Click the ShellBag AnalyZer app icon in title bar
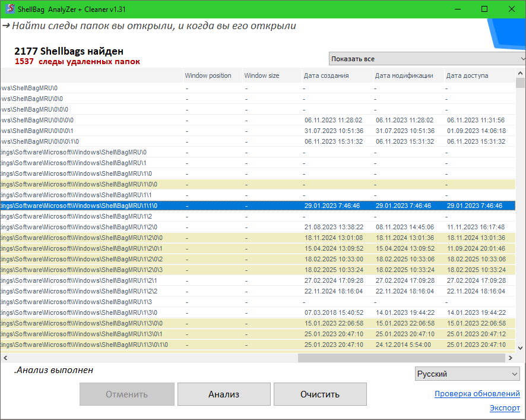The image size is (526, 420). pos(9,10)
